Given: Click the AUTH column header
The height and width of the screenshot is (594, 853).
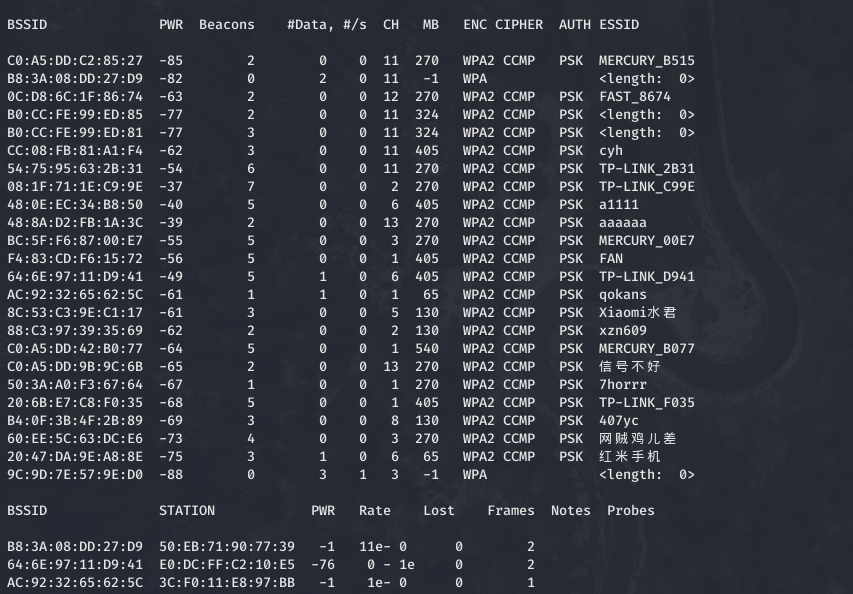Looking at the screenshot, I should 574,24.
